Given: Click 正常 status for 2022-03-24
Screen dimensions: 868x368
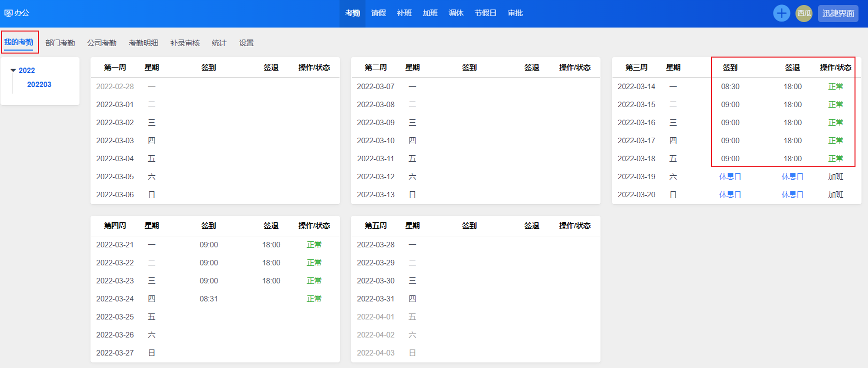Looking at the screenshot, I should pyautogui.click(x=314, y=299).
